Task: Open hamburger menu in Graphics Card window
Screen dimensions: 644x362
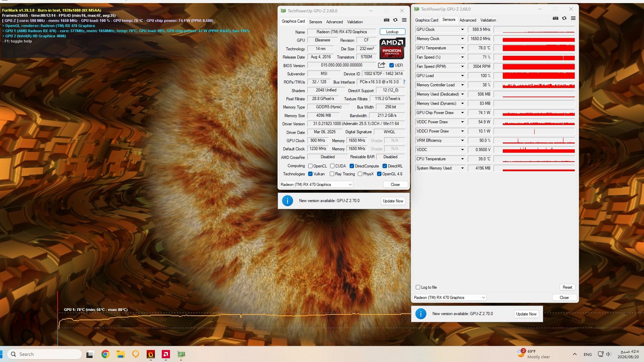Action: point(404,20)
